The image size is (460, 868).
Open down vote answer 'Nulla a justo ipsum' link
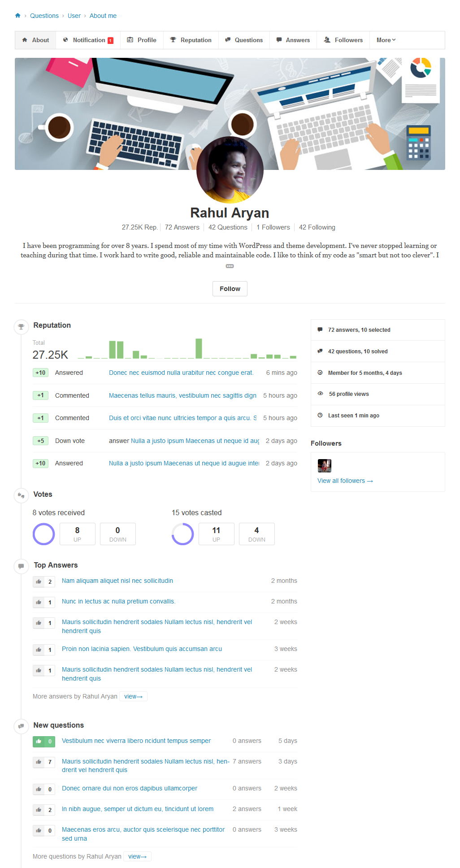click(x=195, y=441)
